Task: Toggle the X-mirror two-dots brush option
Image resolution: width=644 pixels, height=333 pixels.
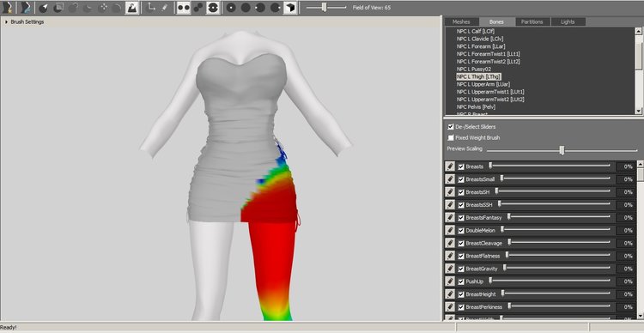Action: [x=184, y=8]
